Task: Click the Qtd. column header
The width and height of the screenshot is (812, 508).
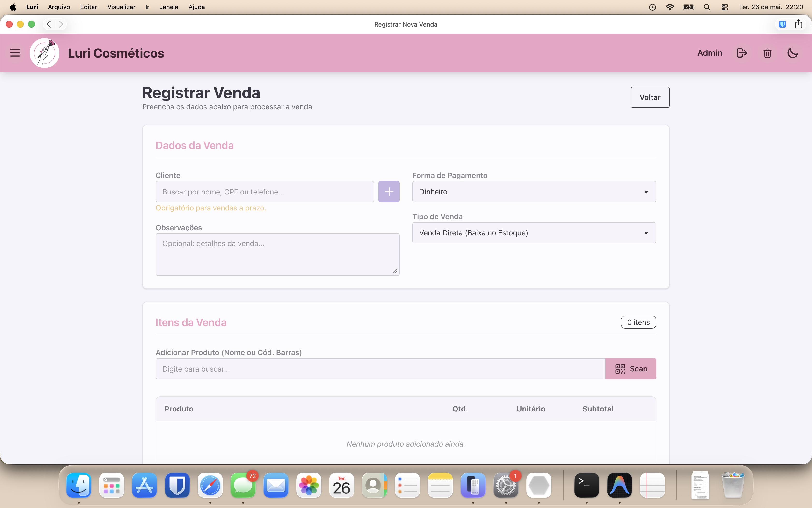Action: 460,409
